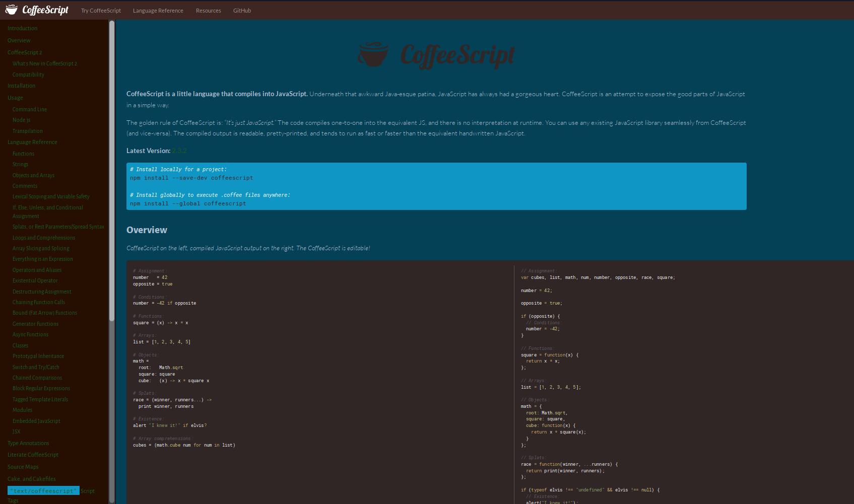Click the Overview heading in the main content

[147, 230]
